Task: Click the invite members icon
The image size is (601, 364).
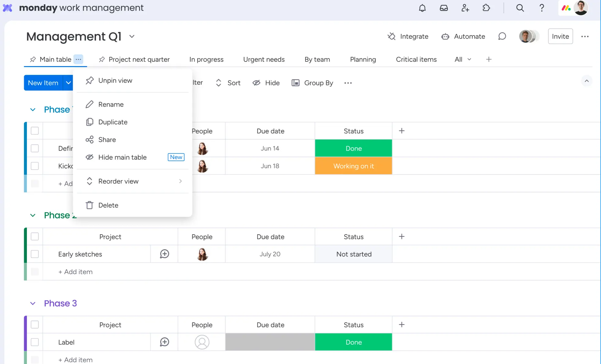Action: click(465, 8)
